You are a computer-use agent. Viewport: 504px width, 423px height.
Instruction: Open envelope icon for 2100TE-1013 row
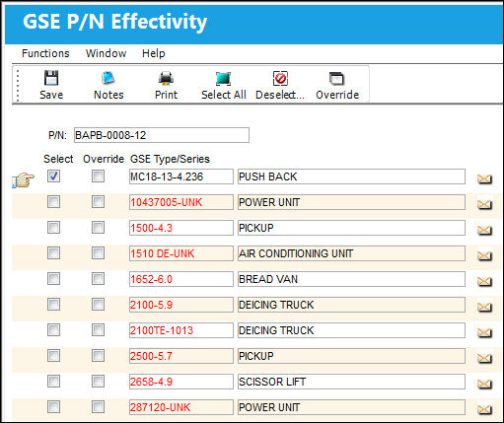coord(484,332)
